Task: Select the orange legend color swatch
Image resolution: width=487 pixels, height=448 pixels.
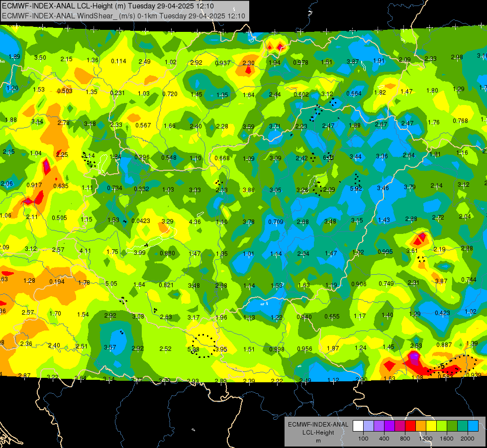Action: click(x=421, y=426)
